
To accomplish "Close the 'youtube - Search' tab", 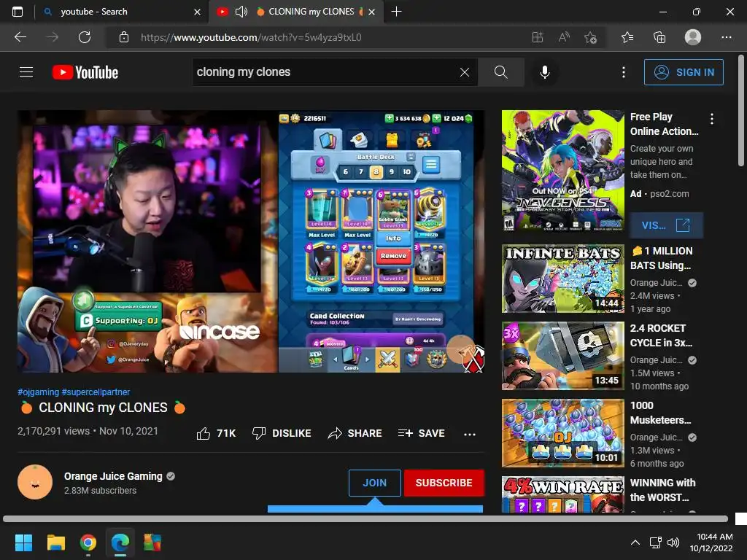I will (197, 12).
